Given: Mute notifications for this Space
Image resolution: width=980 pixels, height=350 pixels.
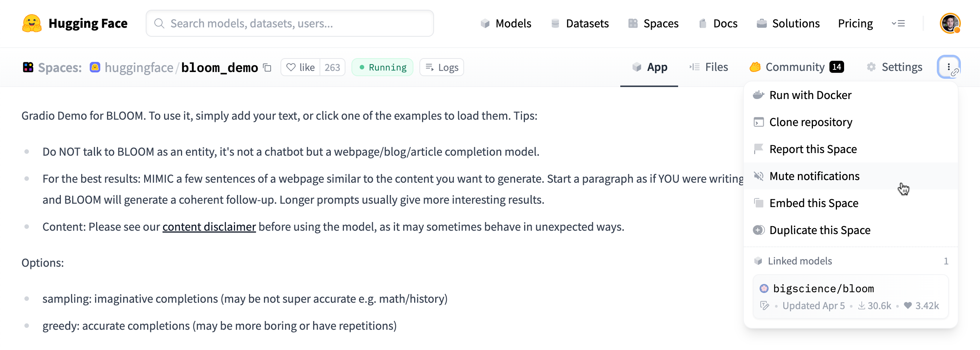Looking at the screenshot, I should click(x=814, y=176).
